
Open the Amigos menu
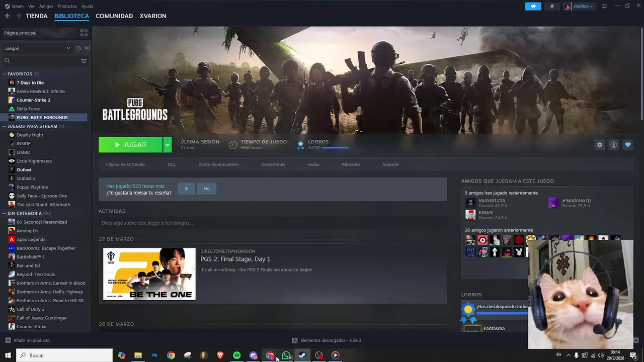(x=46, y=6)
